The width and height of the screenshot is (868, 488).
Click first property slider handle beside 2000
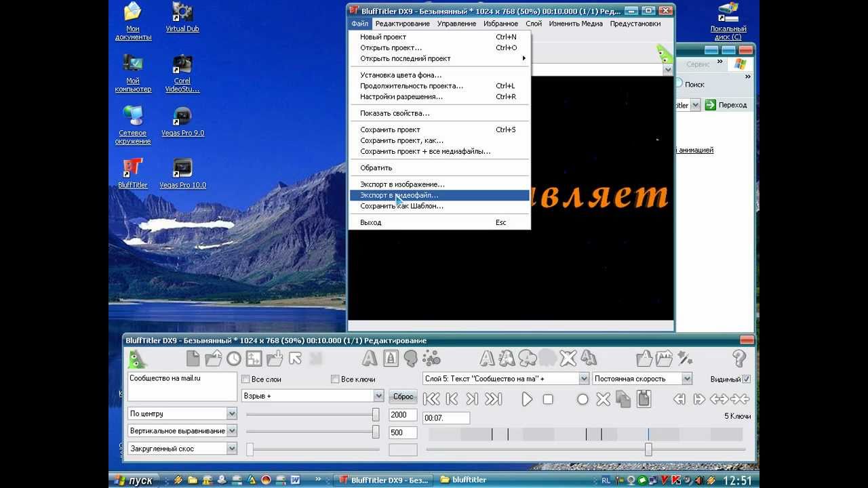(376, 414)
